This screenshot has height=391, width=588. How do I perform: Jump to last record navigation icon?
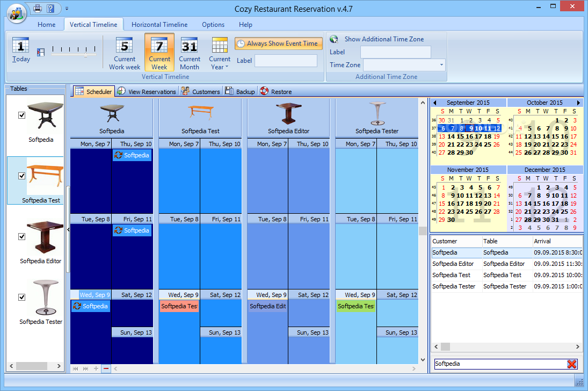(85, 369)
